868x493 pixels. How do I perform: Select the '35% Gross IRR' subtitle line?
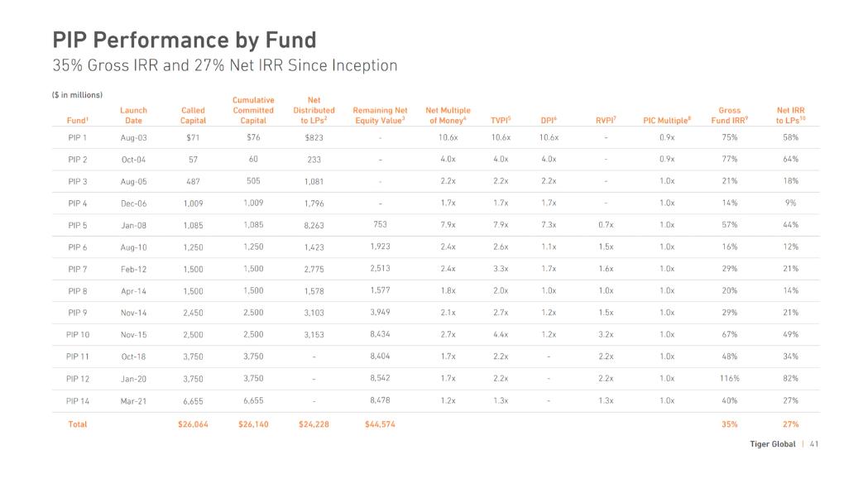224,65
